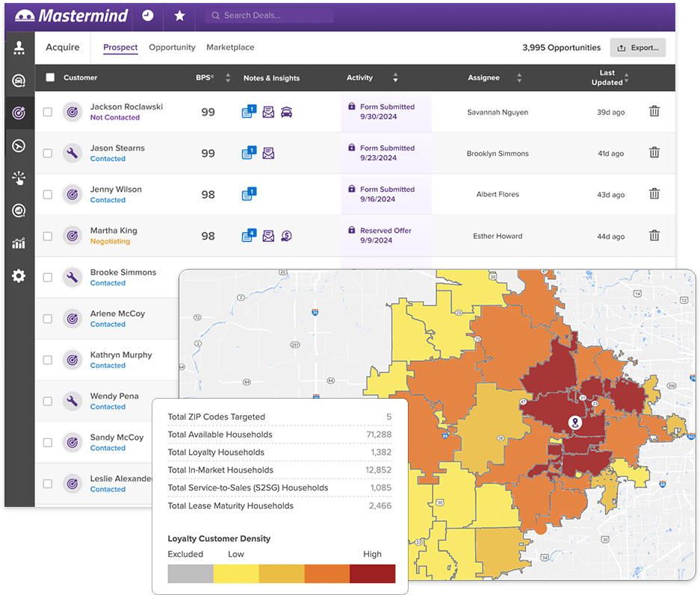This screenshot has width=700, height=595.
Task: Open the gauge sidebar icon
Action: (x=19, y=146)
